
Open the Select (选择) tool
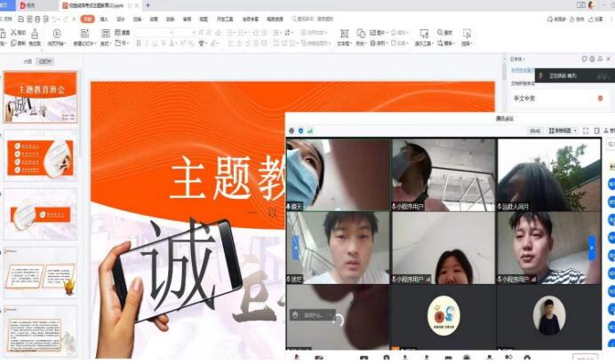click(x=467, y=37)
